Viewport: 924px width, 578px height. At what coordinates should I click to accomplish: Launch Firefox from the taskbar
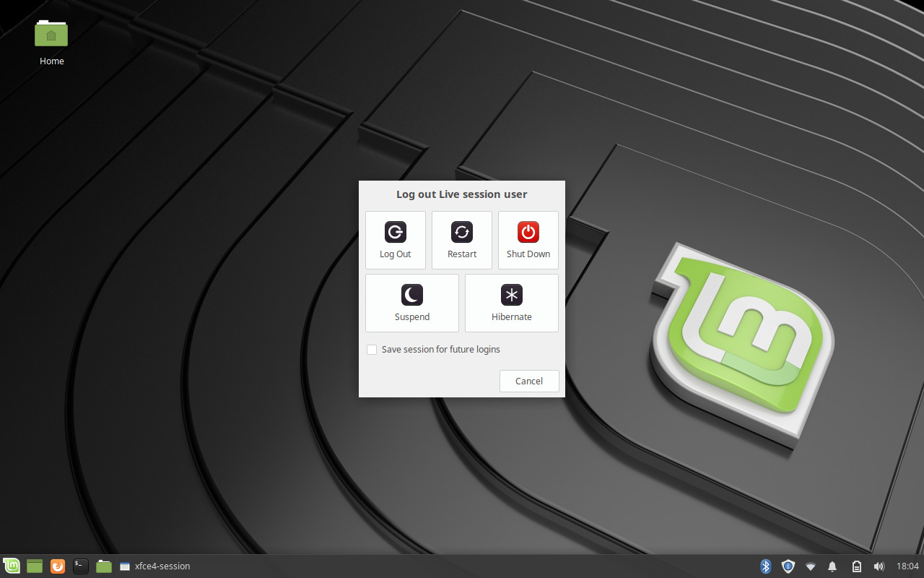click(57, 566)
